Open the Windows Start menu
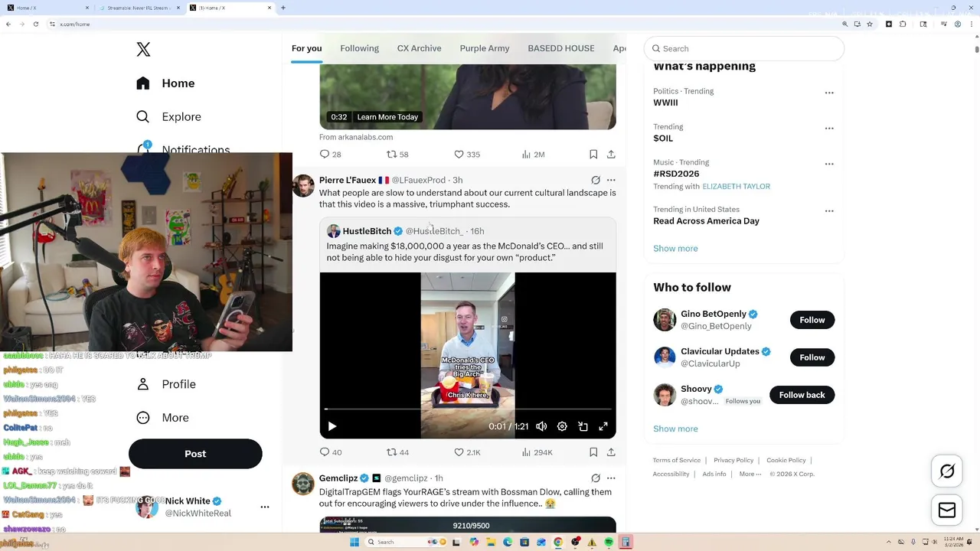The height and width of the screenshot is (551, 980). pyautogui.click(x=354, y=542)
